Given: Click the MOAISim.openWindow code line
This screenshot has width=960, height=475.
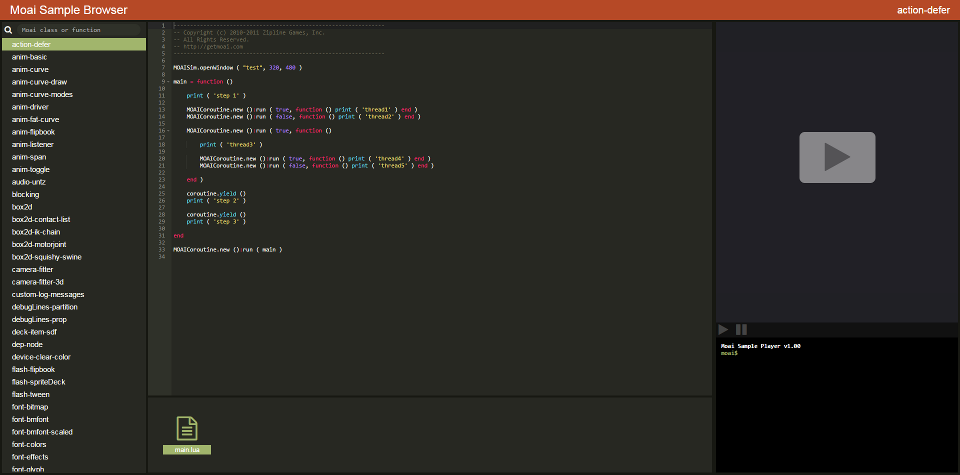Looking at the screenshot, I should (238, 67).
